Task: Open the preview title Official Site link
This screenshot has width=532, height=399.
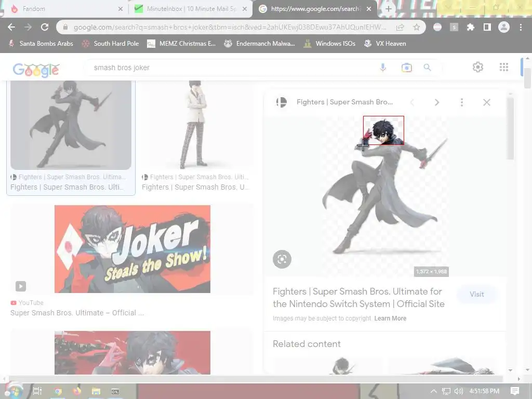Action: click(358, 298)
